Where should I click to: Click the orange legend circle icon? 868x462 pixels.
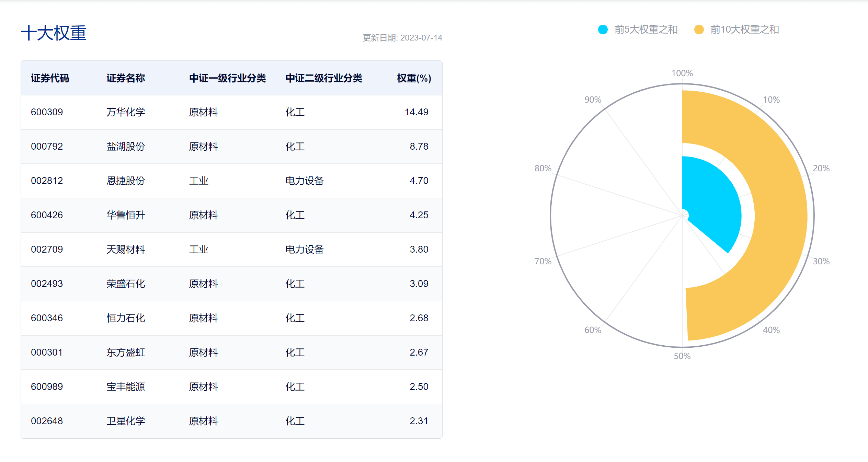click(699, 30)
